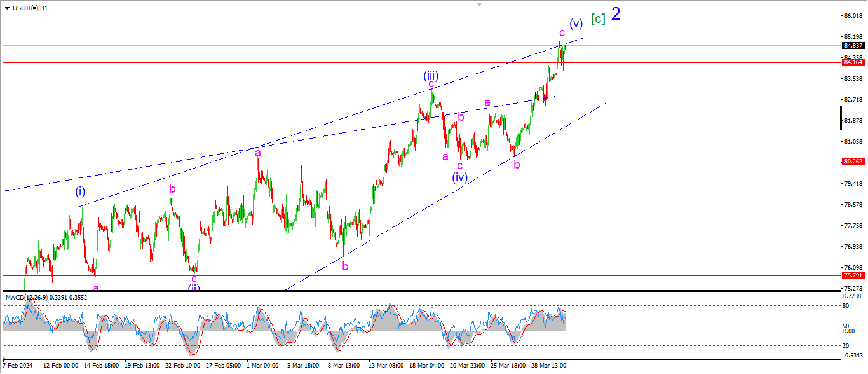Screen dimensions: 868x374
Task: Click the 28 Mar 13:00 time label
Action: pos(550,366)
